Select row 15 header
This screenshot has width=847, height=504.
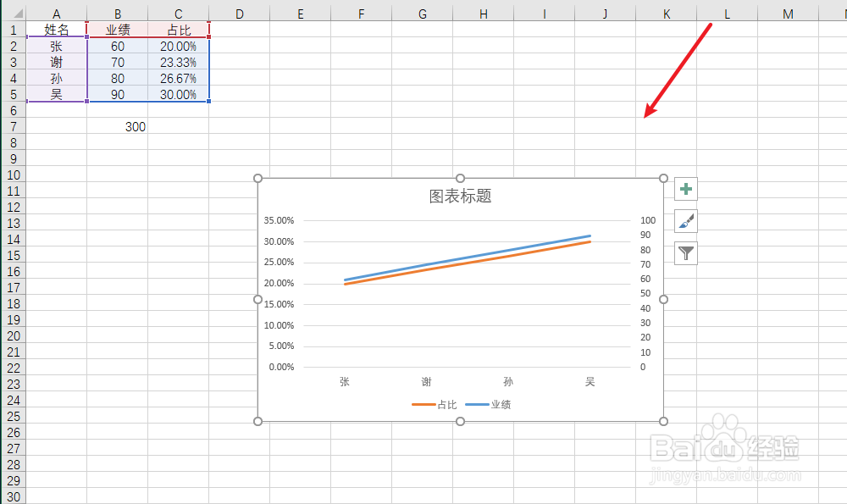(x=14, y=255)
